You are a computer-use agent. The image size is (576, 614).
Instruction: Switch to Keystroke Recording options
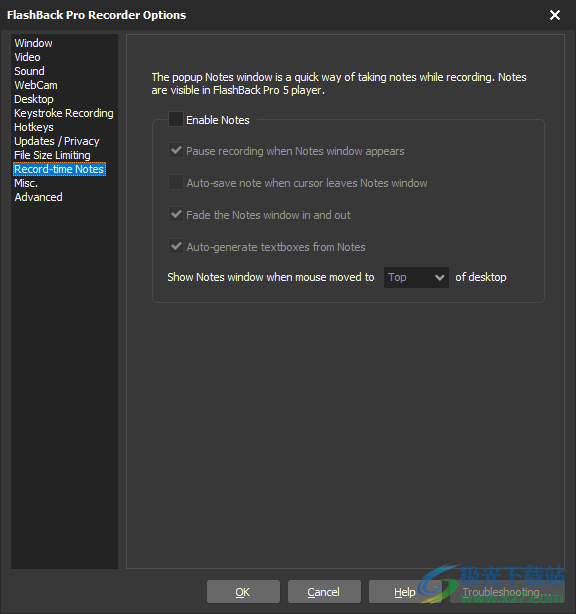(64, 113)
